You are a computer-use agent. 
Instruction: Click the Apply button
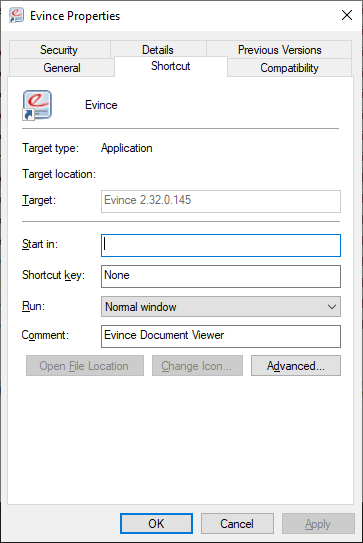pos(318,523)
